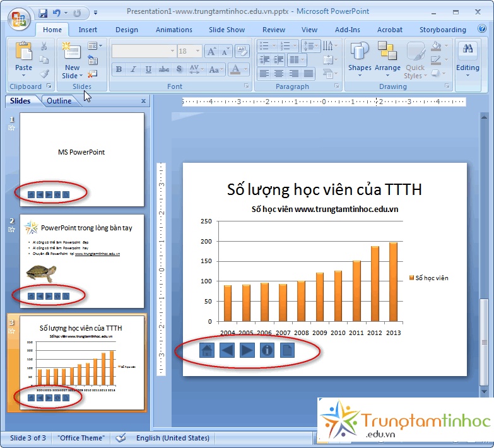The height and width of the screenshot is (448, 494).
Task: Clear all formatting from text
Action: 242,51
